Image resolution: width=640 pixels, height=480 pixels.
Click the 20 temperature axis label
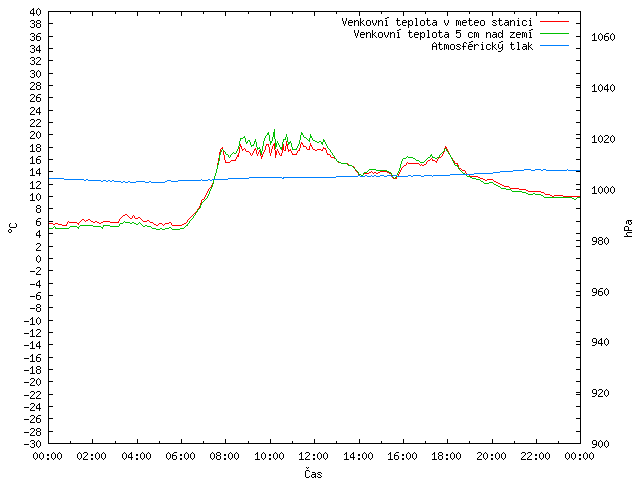36,135
